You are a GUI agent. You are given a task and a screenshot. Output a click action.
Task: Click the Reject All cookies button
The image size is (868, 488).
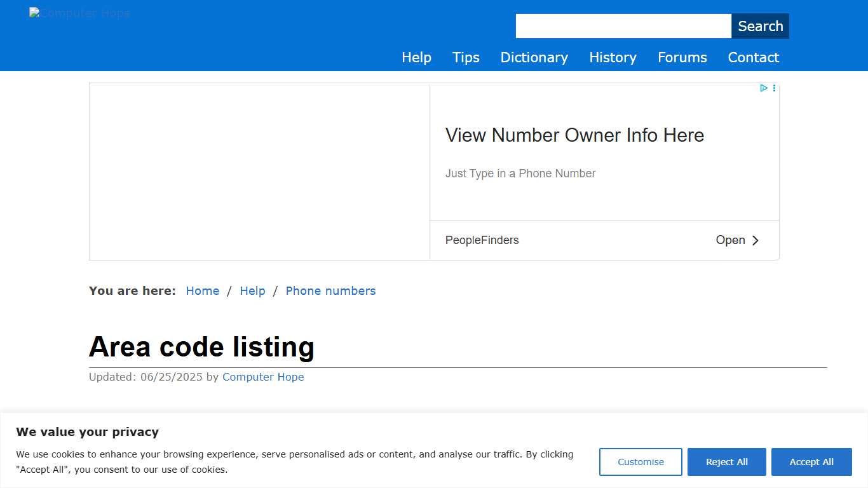pyautogui.click(x=726, y=462)
